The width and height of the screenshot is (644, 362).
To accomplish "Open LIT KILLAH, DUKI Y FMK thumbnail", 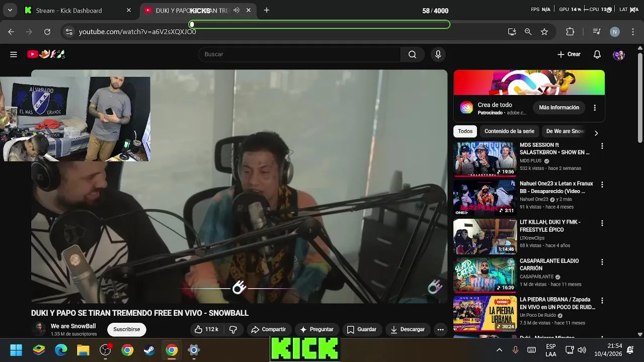I will 485,236.
